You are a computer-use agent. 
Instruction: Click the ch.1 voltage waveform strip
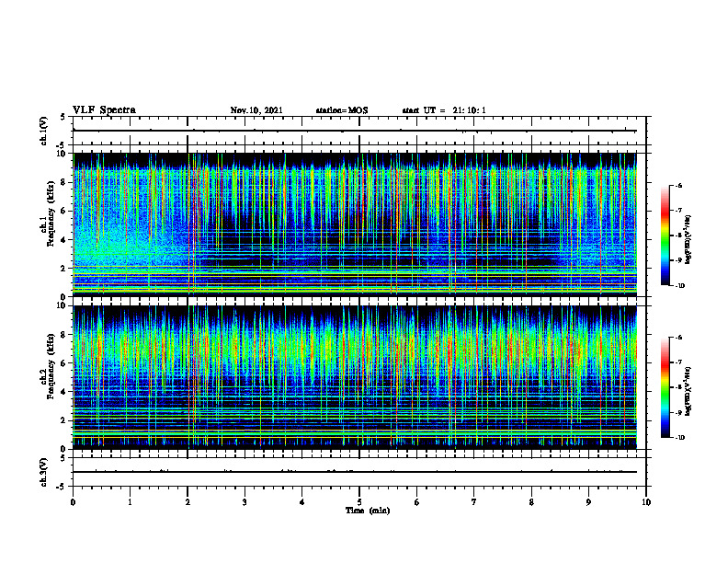(x=359, y=131)
